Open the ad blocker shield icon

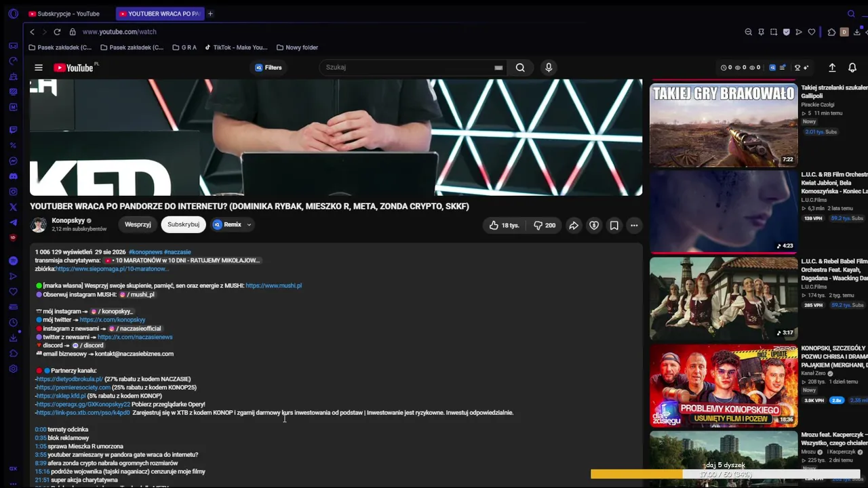pyautogui.click(x=786, y=32)
